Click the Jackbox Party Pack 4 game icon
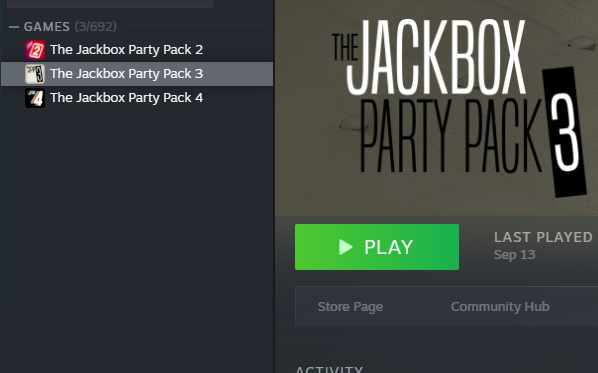598x373 pixels. click(x=35, y=98)
